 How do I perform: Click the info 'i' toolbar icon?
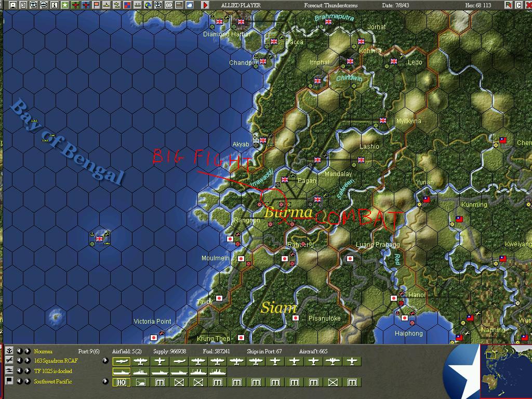point(54,5)
